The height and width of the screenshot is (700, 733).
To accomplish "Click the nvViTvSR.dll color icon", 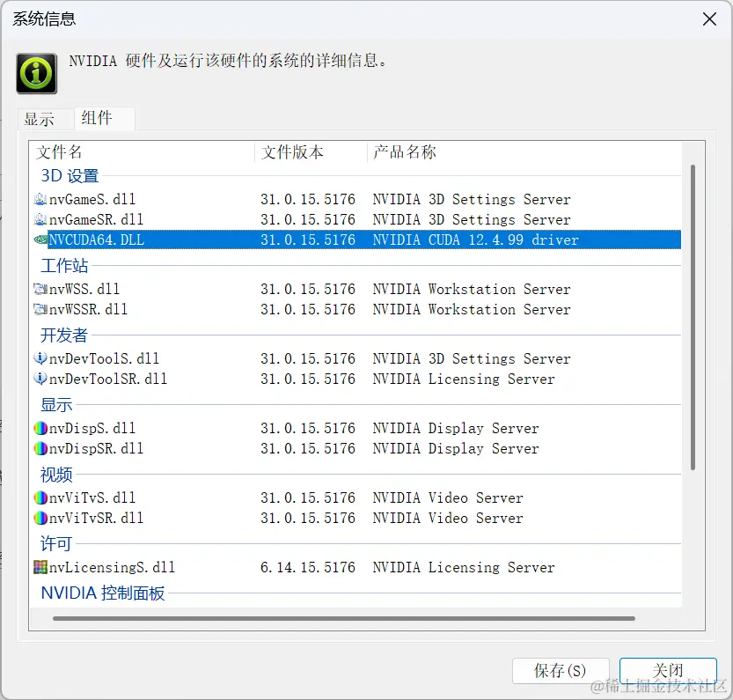I will pyautogui.click(x=40, y=518).
